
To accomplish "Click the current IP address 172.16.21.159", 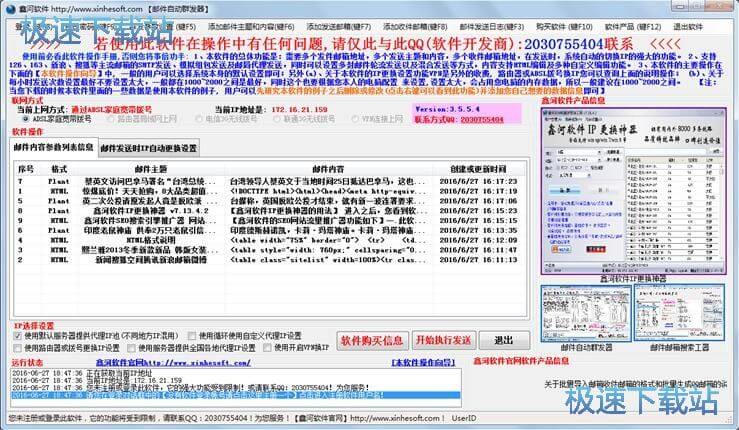I will (x=299, y=109).
